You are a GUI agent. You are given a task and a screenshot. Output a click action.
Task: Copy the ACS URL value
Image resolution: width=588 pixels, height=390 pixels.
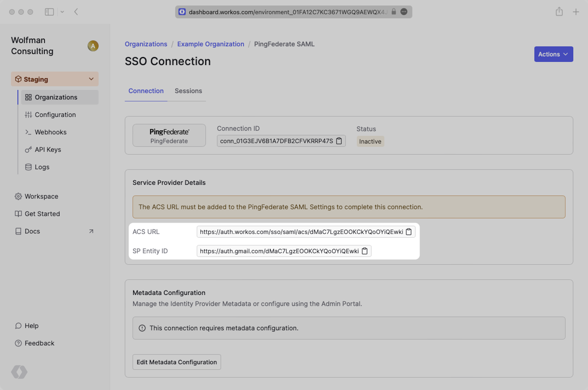point(409,232)
